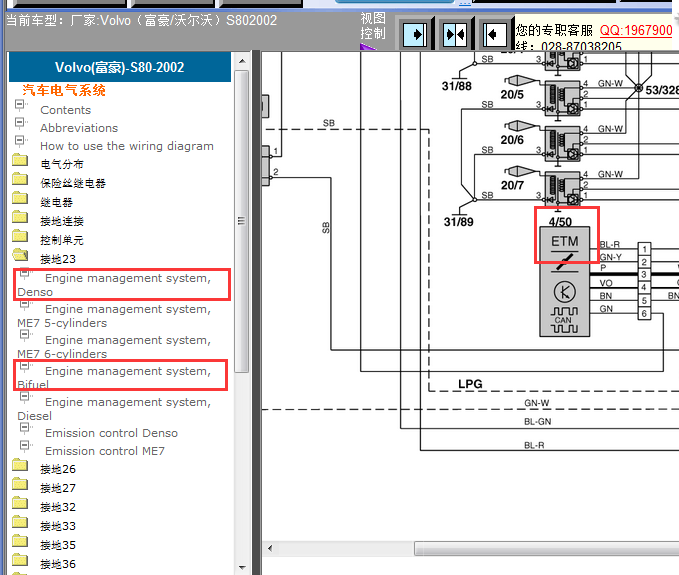This screenshot has height=575, width=679.
Task: Click the BL-GN wire label
Action: click(537, 422)
